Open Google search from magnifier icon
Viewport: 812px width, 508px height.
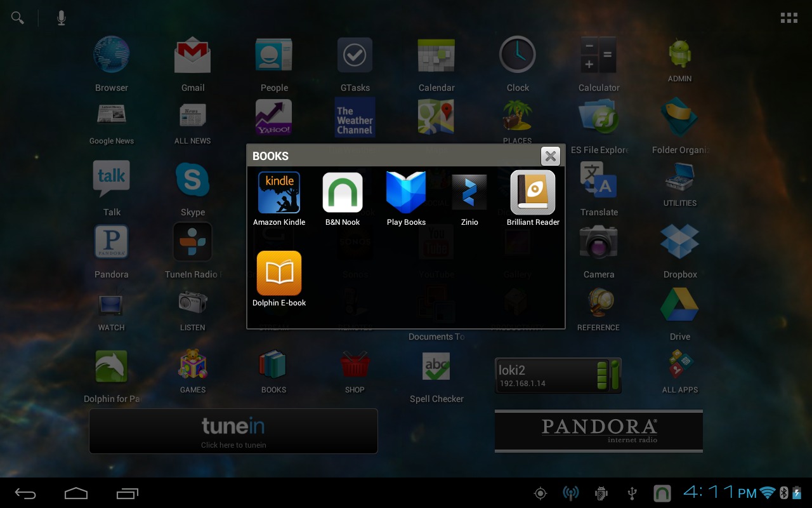(x=18, y=18)
